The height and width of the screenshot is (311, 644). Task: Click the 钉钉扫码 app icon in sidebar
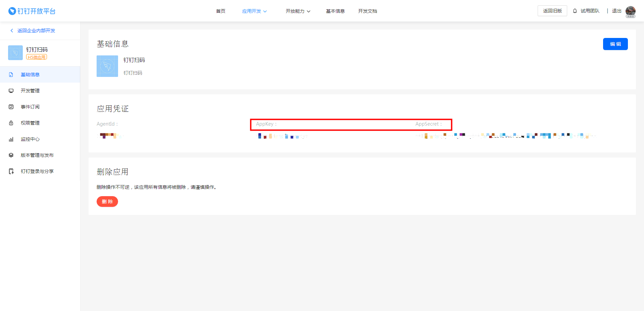point(15,53)
